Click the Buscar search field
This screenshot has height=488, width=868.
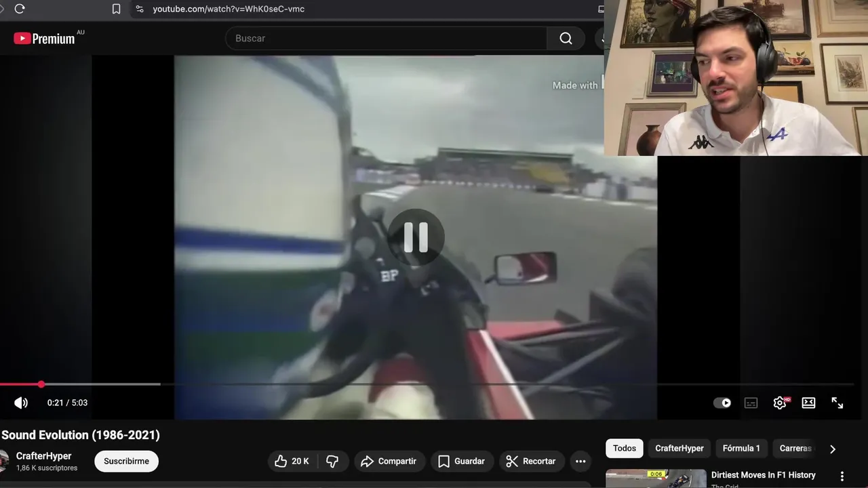[x=387, y=39]
